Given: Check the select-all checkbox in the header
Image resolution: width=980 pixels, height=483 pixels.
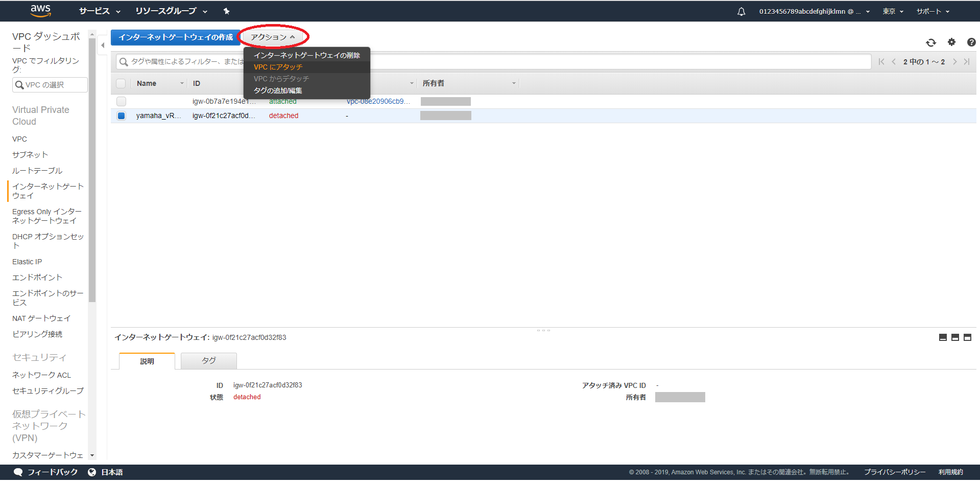Looking at the screenshot, I should point(121,83).
